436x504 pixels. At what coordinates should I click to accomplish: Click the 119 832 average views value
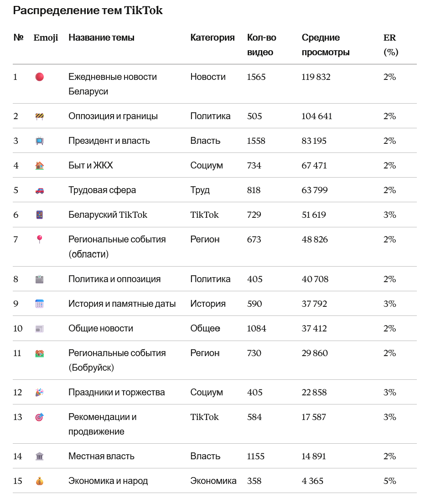[x=316, y=77]
